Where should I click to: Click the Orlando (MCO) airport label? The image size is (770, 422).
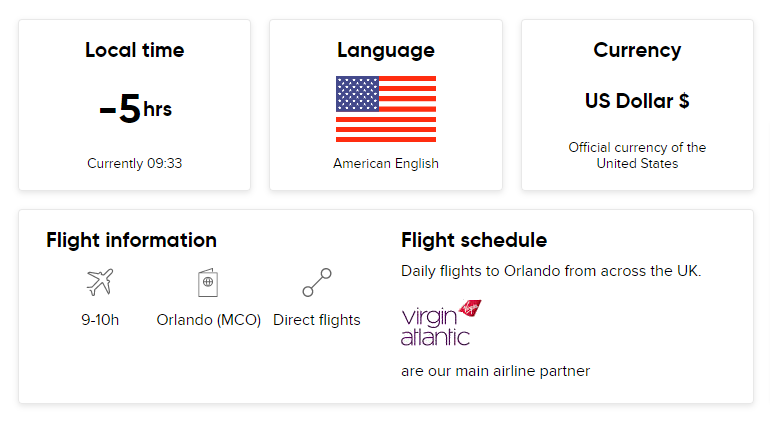tap(209, 320)
